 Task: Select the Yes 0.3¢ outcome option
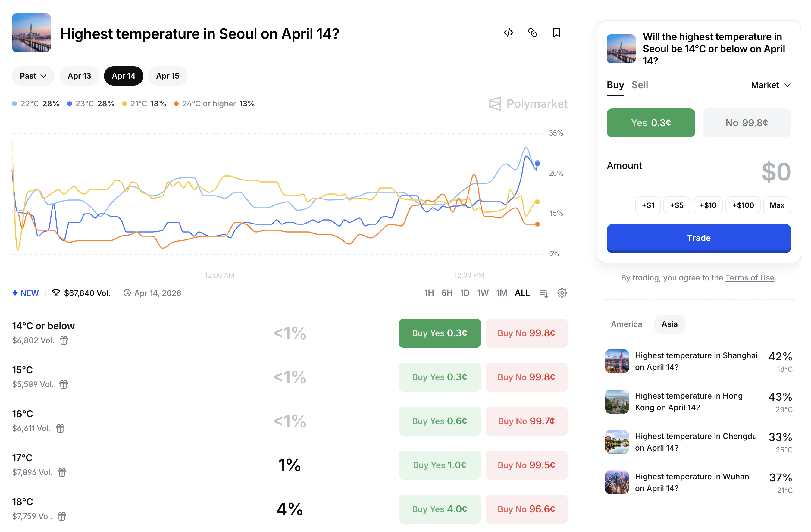tap(650, 123)
